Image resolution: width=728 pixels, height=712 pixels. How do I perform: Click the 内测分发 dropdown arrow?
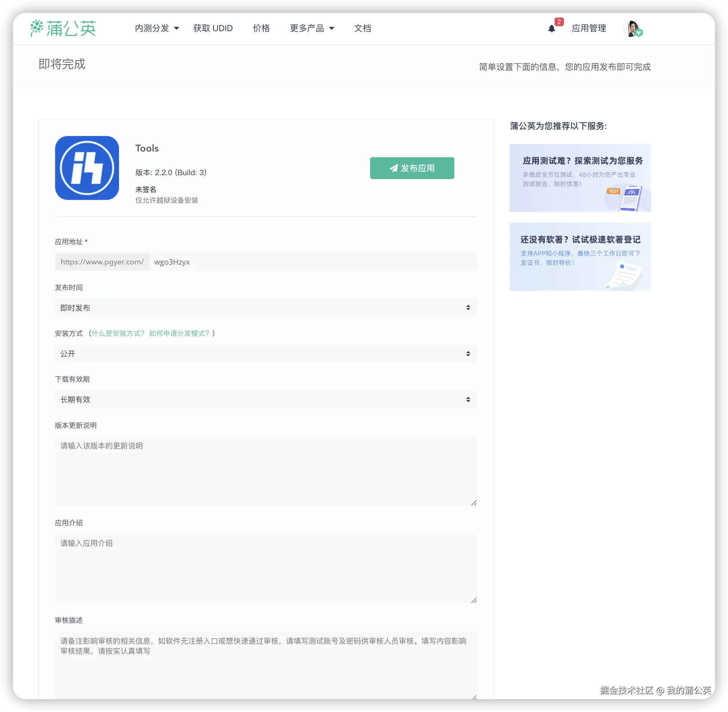177,28
